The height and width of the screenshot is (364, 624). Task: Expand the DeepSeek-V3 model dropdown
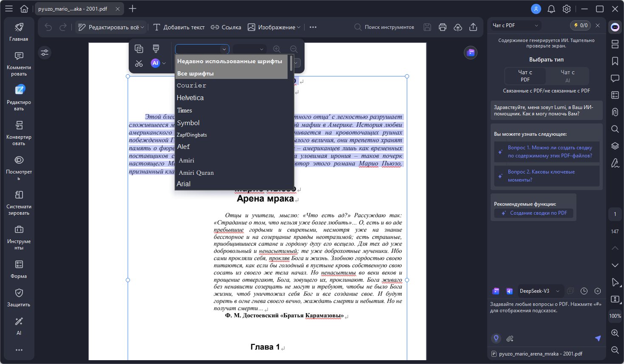[557, 291]
